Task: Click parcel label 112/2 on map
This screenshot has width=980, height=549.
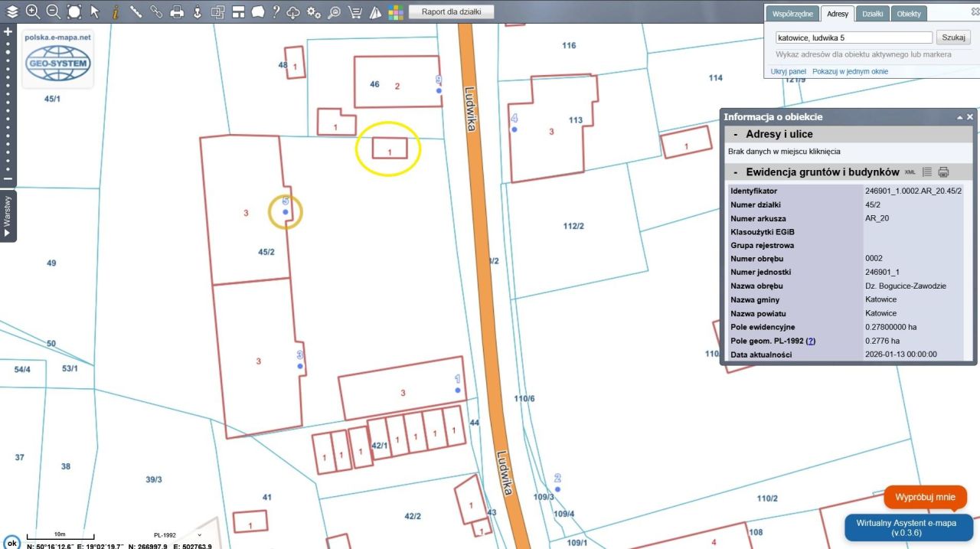Action: [x=573, y=226]
